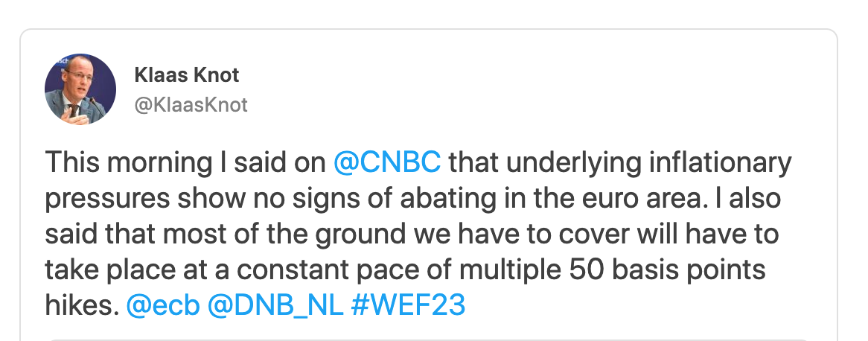The image size is (868, 341).
Task: Click the Klaas Knot display name
Action: coord(187,74)
